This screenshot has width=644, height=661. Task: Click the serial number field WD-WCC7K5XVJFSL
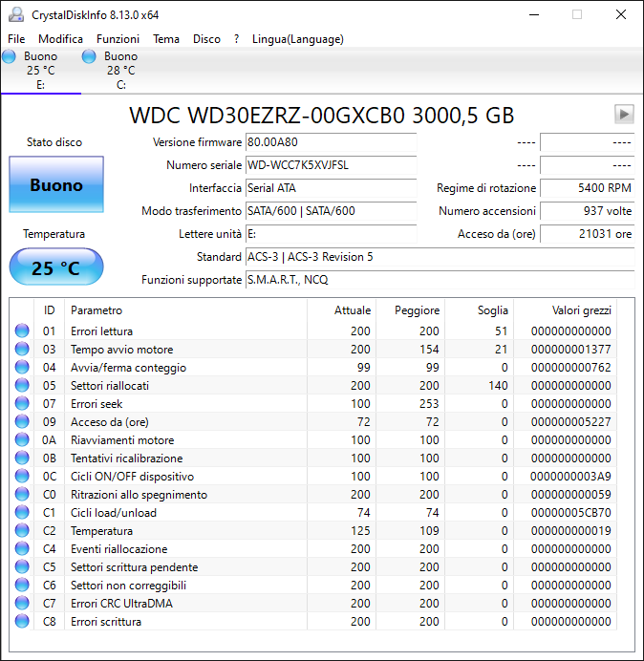tap(331, 165)
